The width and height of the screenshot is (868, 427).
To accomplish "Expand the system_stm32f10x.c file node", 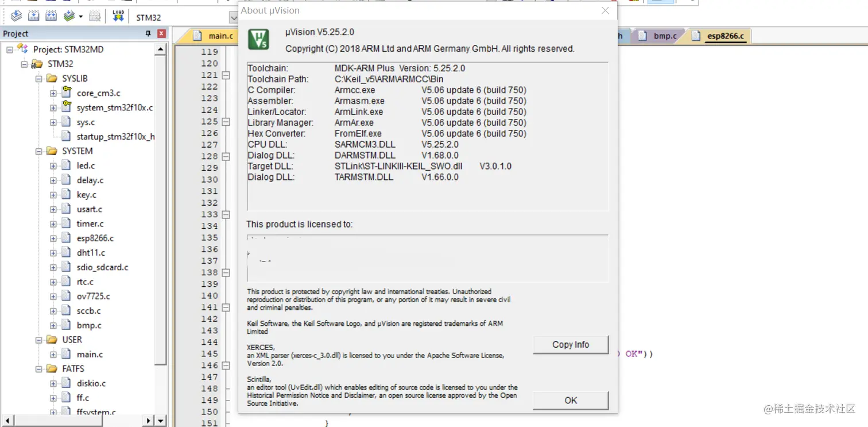I will [53, 107].
